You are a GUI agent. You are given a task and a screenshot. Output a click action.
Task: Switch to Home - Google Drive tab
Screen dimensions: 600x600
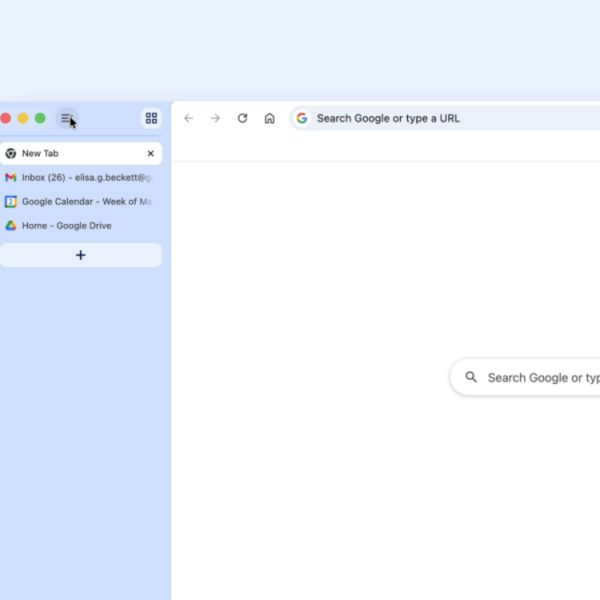(x=81, y=226)
